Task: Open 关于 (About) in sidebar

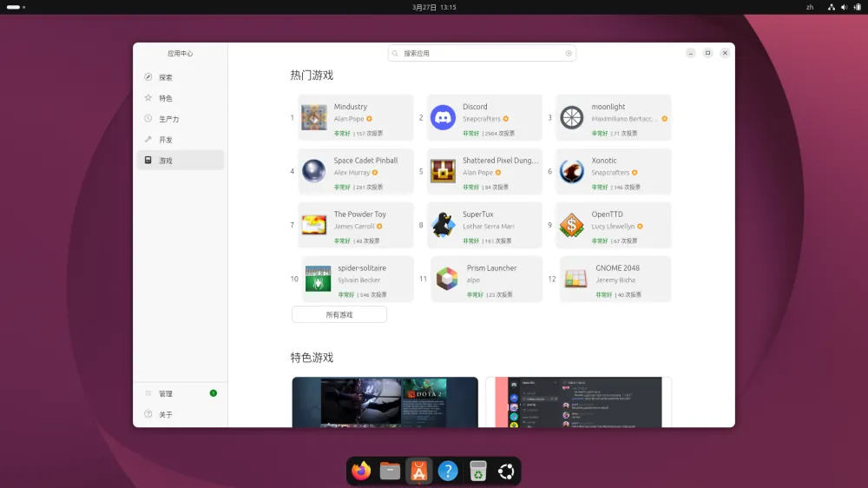Action: (181, 414)
